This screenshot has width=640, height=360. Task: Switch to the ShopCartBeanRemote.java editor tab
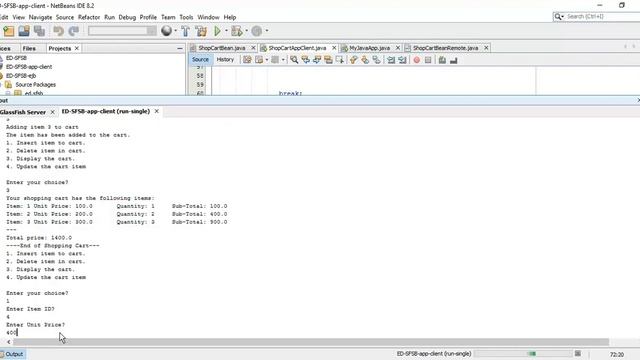pyautogui.click(x=445, y=48)
